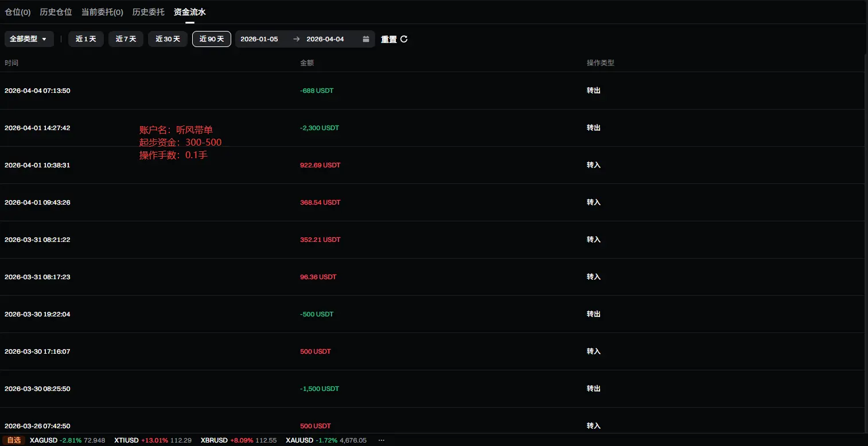Viewport: 868px width, 446px height.
Task: Go to the 当前委托(0) tab
Action: point(102,11)
